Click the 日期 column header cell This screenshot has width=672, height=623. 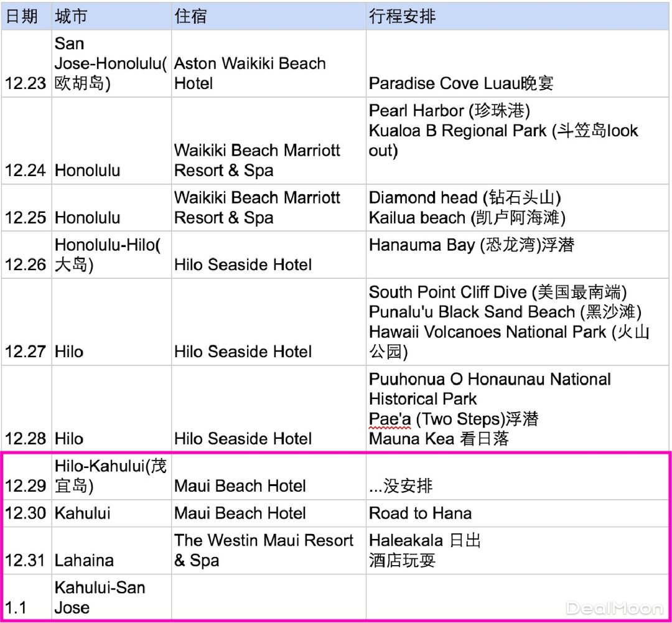pos(26,16)
